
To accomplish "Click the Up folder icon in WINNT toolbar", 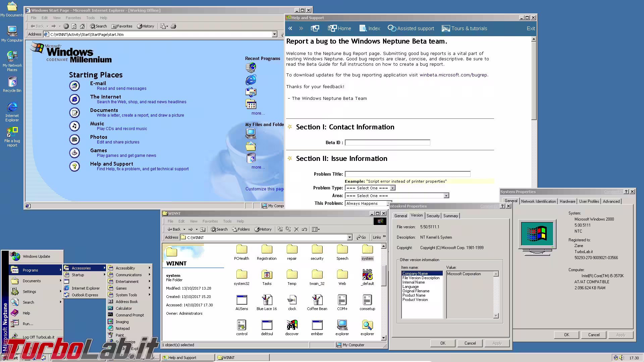I will [203, 229].
